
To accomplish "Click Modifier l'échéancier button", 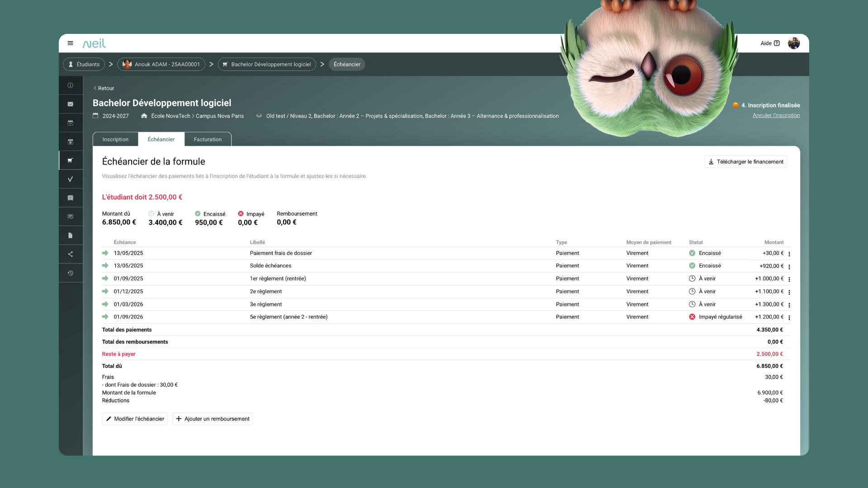I will pos(135,419).
